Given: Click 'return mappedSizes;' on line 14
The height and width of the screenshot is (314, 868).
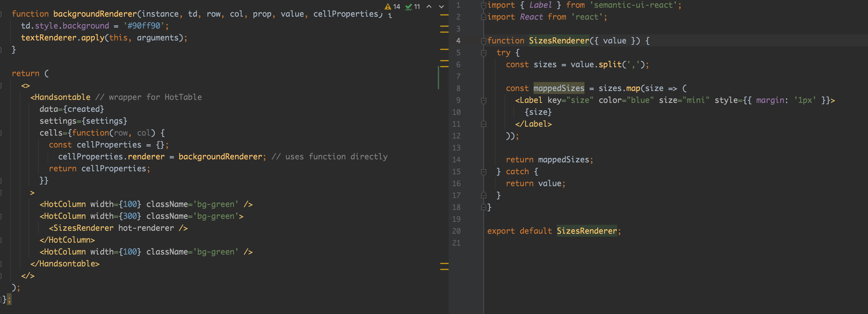Looking at the screenshot, I should pos(549,160).
